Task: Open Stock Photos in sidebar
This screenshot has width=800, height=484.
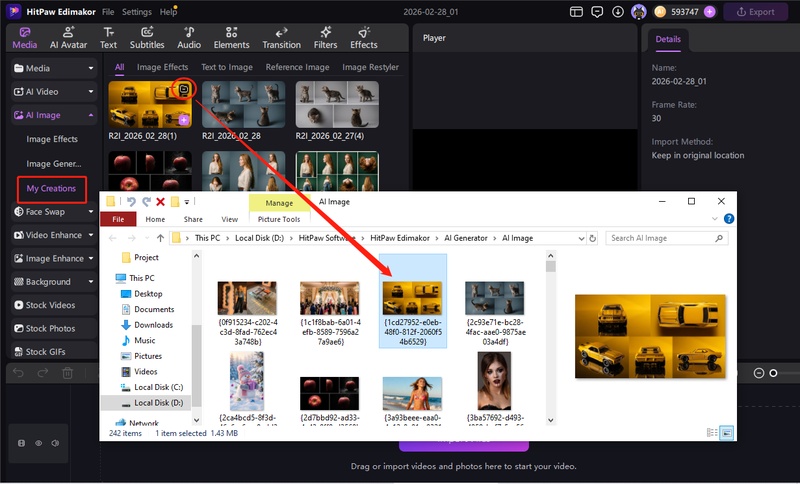Action: tap(54, 328)
